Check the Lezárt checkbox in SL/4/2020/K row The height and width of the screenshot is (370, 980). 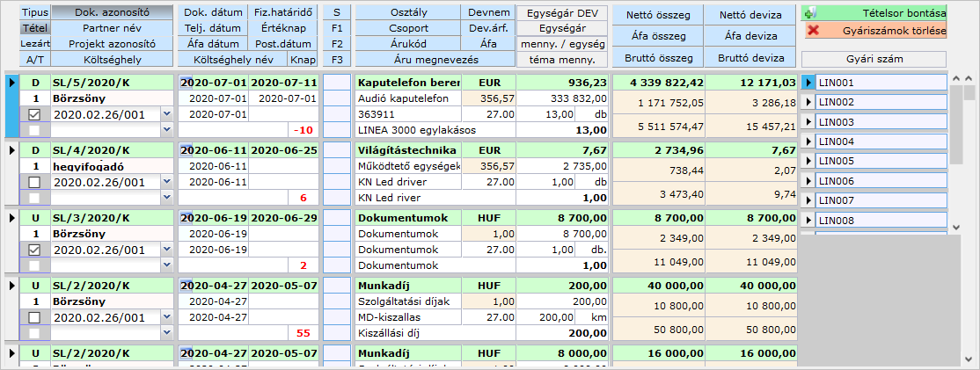pos(34,182)
